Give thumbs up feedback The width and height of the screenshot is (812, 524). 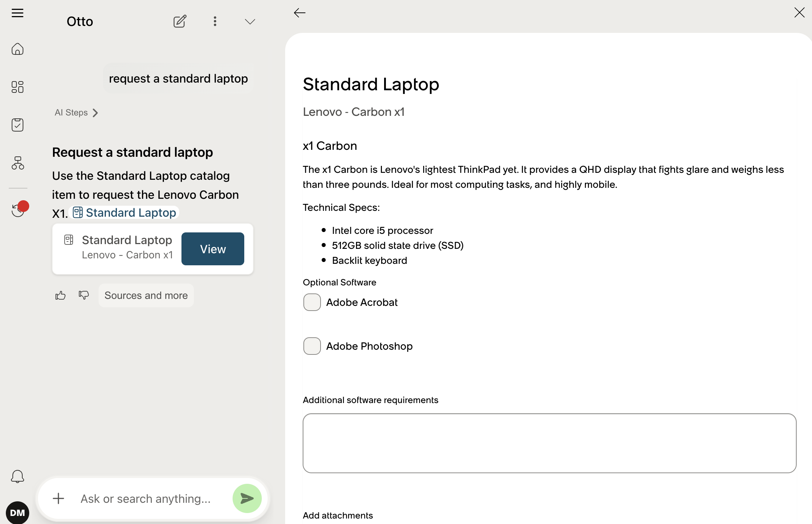pyautogui.click(x=61, y=295)
